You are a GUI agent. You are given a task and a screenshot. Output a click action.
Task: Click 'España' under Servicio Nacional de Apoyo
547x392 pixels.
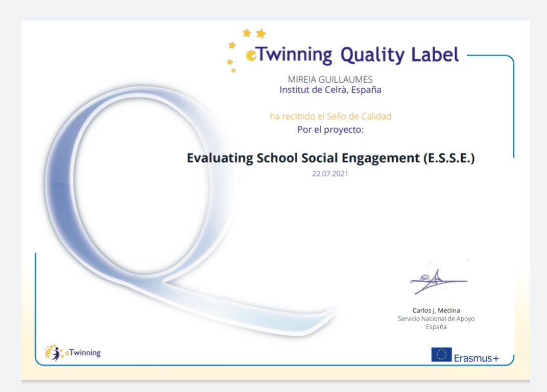pos(436,327)
